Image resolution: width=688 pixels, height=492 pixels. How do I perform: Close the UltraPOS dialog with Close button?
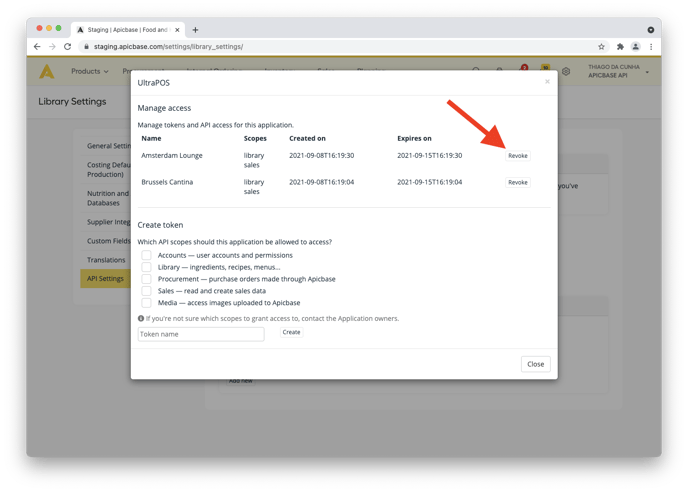535,364
